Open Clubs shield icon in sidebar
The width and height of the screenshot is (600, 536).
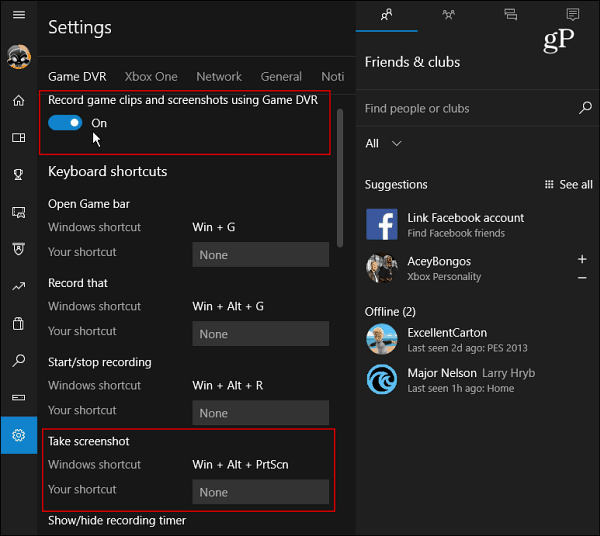19,249
